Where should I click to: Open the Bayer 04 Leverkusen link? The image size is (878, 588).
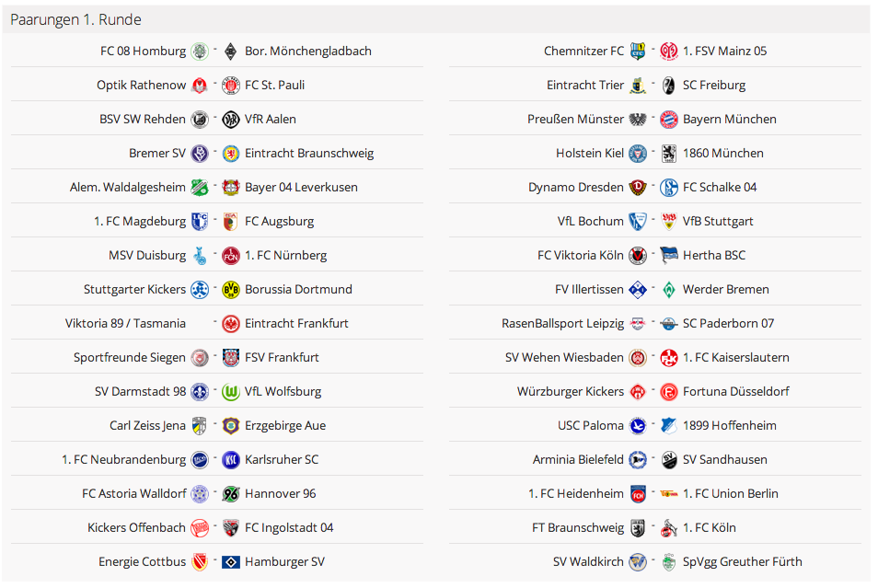[301, 187]
